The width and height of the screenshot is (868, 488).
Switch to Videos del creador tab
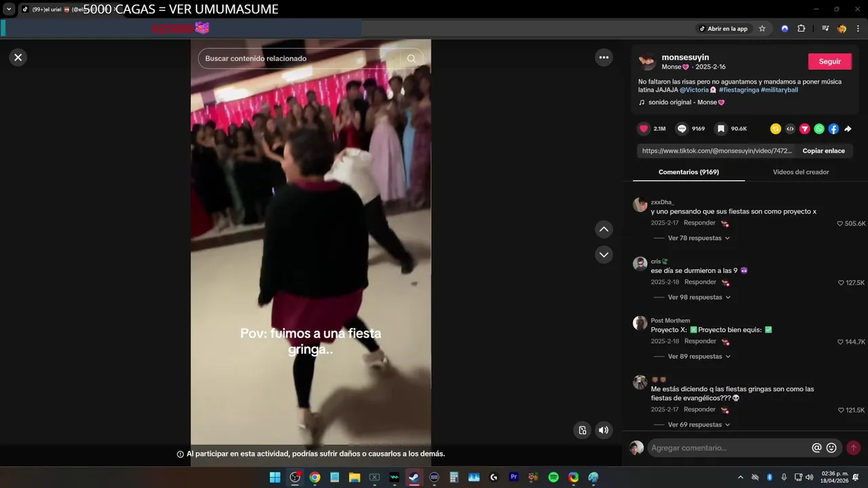tap(801, 172)
